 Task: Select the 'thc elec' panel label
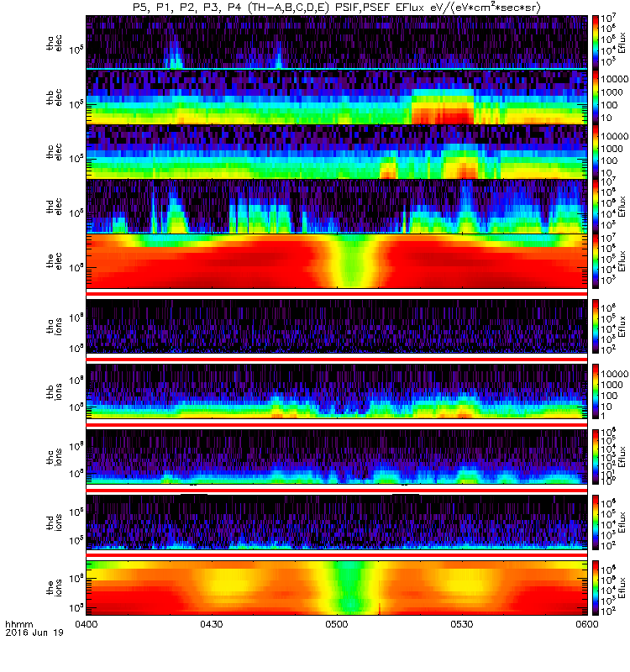click(x=54, y=152)
